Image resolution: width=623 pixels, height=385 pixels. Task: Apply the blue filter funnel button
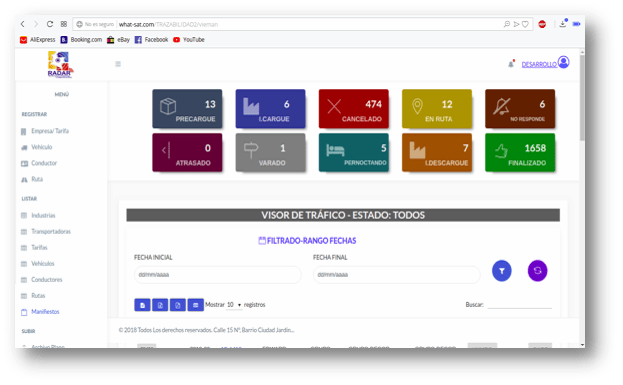pyautogui.click(x=502, y=271)
